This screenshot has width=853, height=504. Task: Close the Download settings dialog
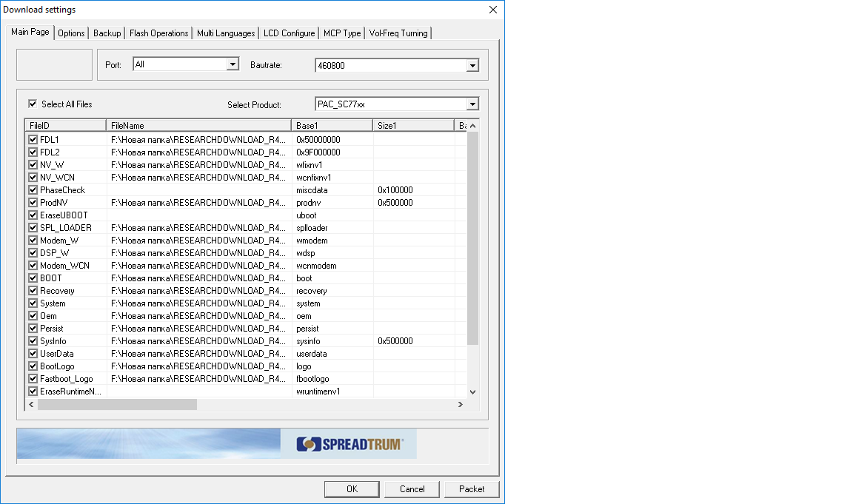pos(493,10)
